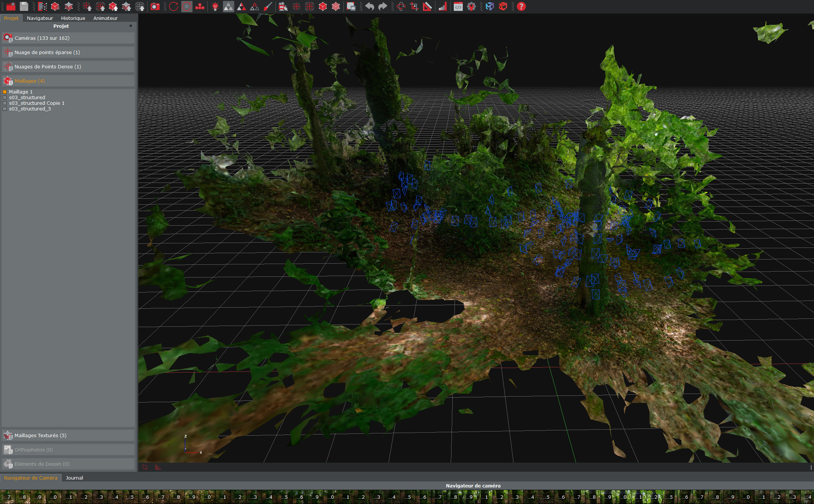The width and height of the screenshot is (814, 504).
Task: Open the Journal tab
Action: coord(74,478)
